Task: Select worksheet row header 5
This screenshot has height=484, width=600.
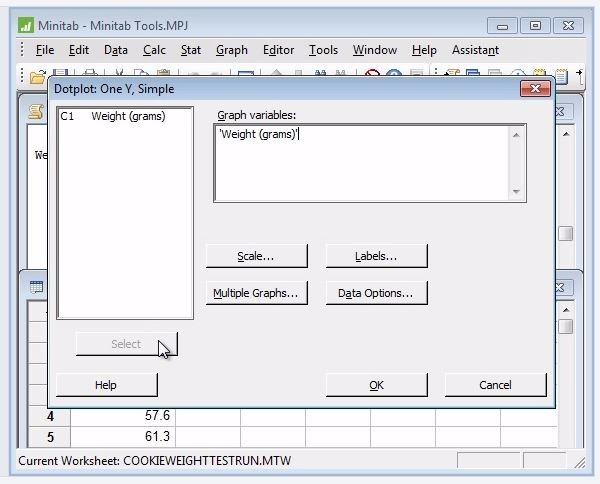Action: point(50,437)
